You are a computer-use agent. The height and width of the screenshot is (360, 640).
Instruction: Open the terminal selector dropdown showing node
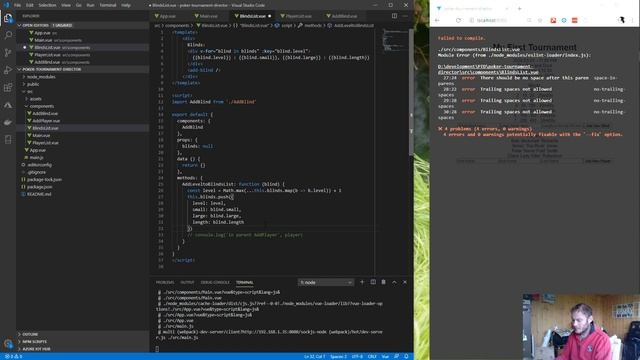[326, 282]
